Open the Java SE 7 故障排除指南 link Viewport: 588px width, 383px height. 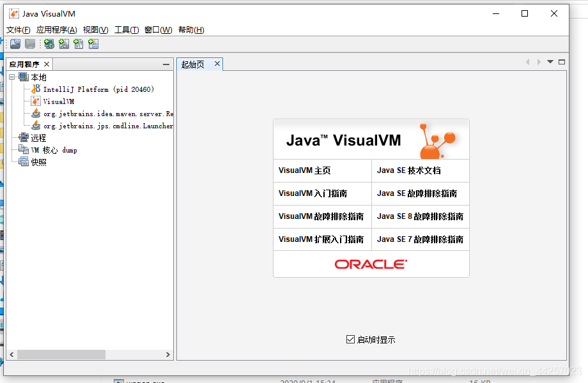tap(421, 239)
